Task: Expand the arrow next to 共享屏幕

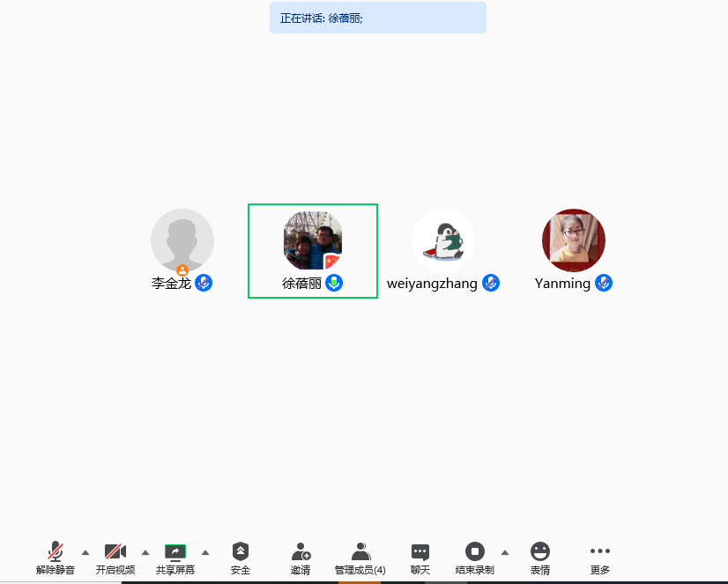Action: 205,552
